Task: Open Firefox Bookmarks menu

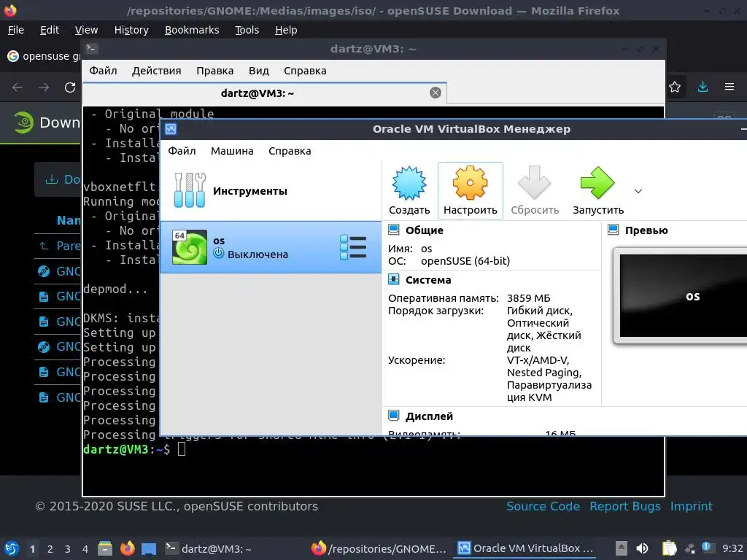Action: [x=192, y=30]
